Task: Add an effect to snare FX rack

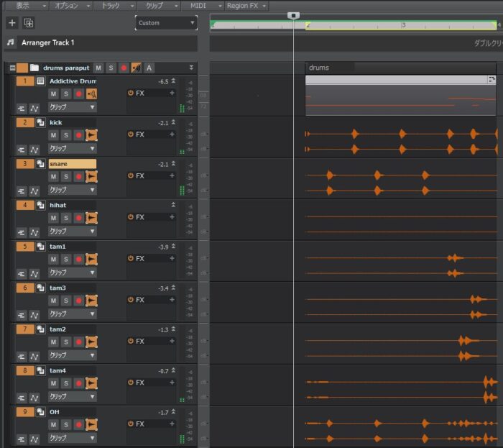Action: point(172,175)
